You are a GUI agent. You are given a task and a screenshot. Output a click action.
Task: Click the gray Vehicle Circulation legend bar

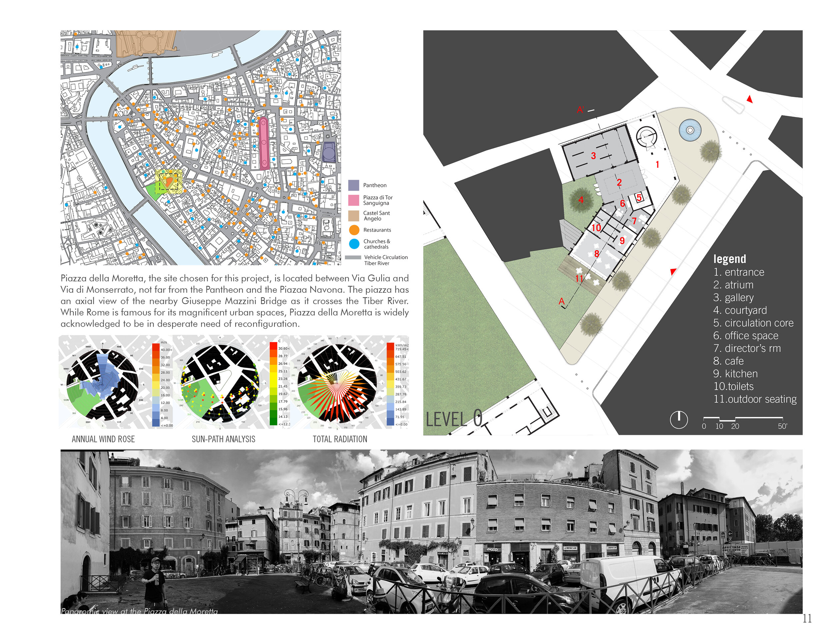click(x=353, y=258)
